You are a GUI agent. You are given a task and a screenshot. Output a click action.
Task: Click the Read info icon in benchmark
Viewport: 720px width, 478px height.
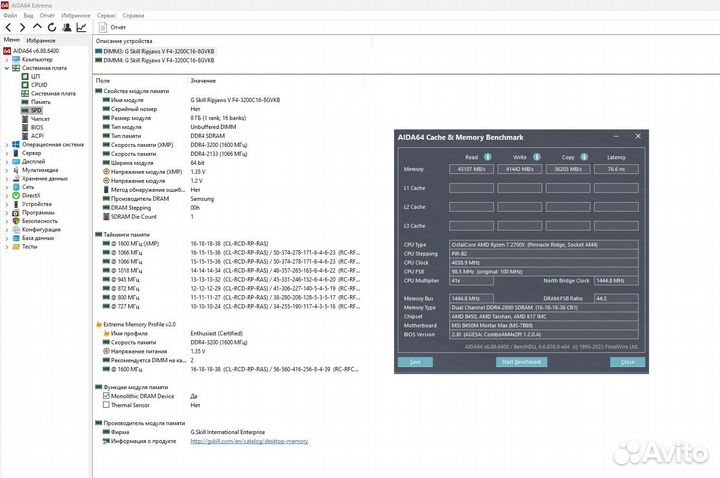(x=486, y=157)
